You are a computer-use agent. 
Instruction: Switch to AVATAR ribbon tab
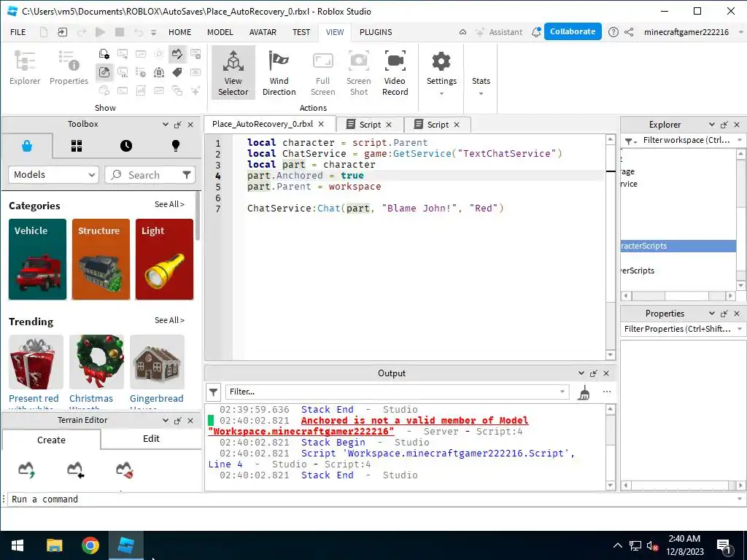263,32
